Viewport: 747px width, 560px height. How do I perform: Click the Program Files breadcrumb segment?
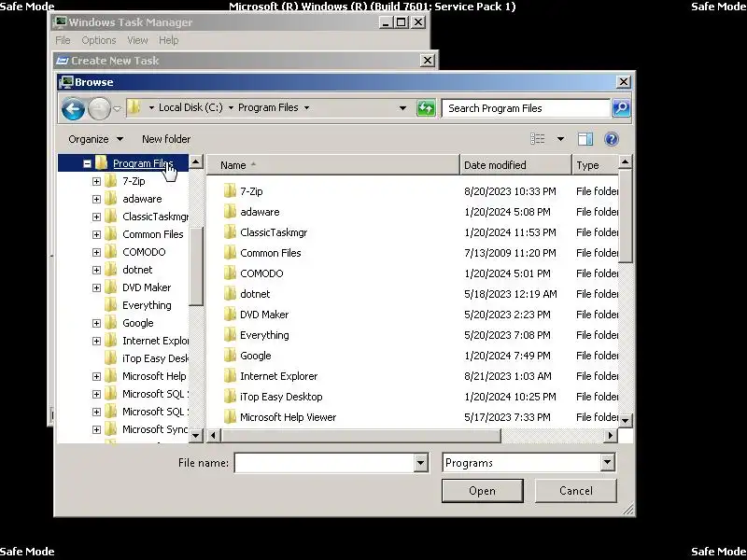[268, 107]
